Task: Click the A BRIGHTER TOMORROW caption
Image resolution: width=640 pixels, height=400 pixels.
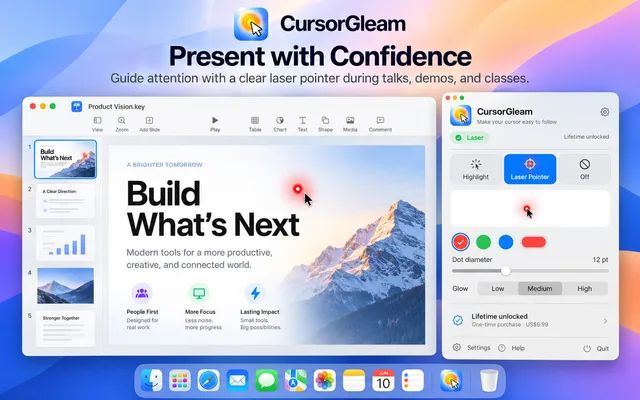Action: tap(164, 164)
